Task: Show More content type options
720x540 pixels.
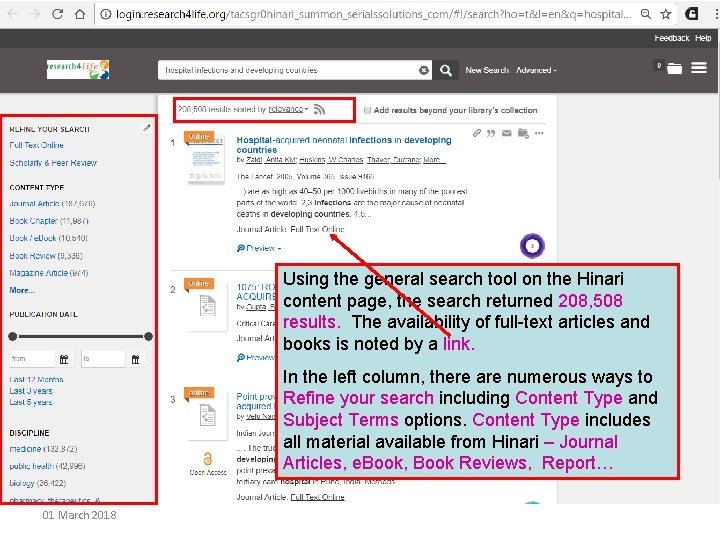Action: pyautogui.click(x=22, y=290)
